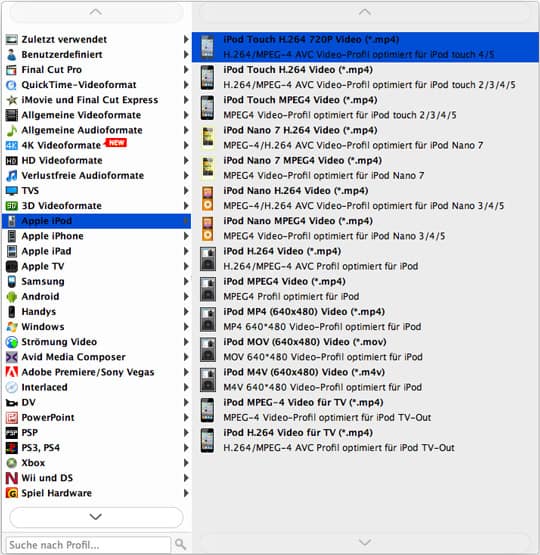This screenshot has height=555, width=540.
Task: Click the Adobe Premiere/Sony Vegas icon
Action: click(x=12, y=372)
